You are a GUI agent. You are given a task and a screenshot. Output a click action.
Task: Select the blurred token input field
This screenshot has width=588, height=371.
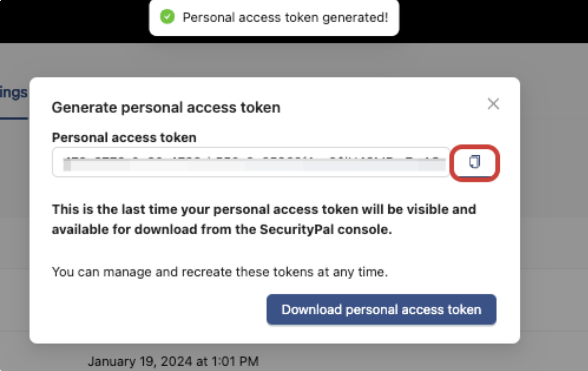(x=251, y=162)
